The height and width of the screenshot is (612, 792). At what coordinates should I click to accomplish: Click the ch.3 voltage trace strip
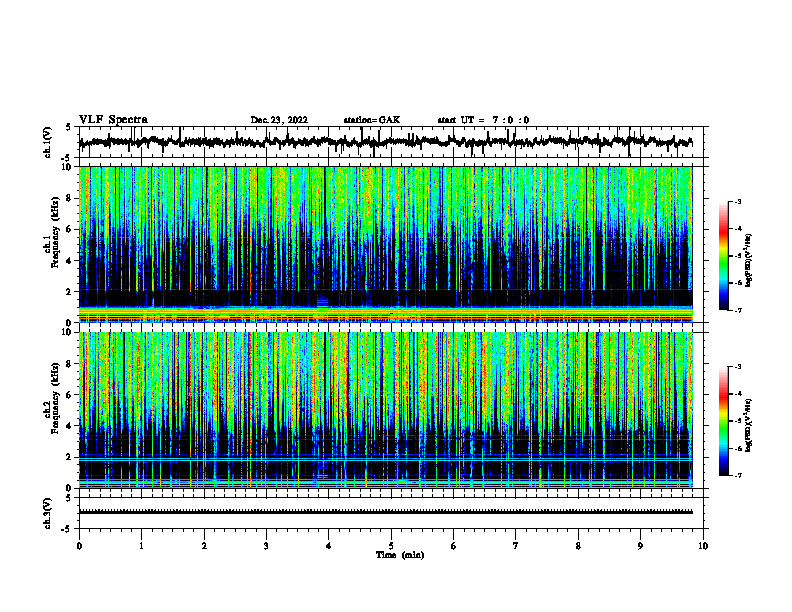385,512
